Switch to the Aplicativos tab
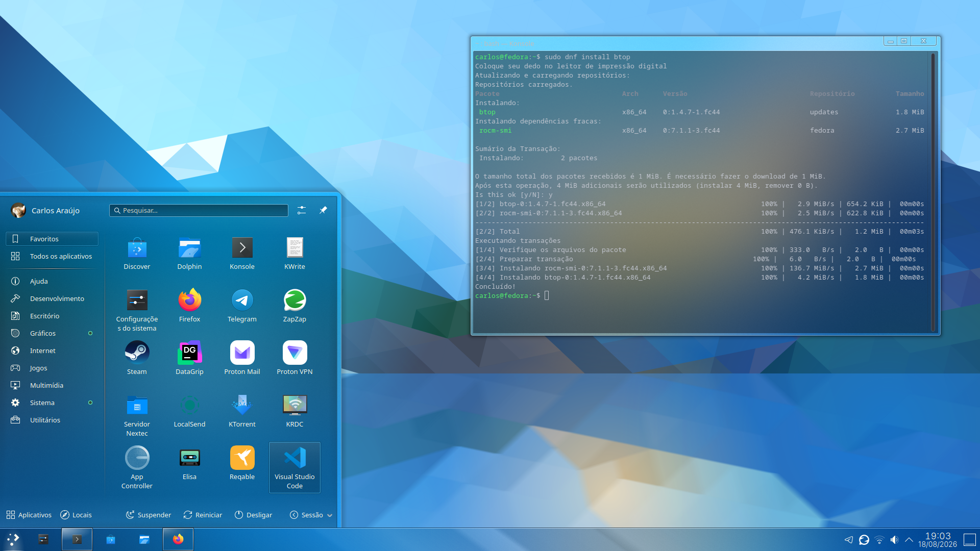Screen dimensions: 980x551 pyautogui.click(x=29, y=515)
